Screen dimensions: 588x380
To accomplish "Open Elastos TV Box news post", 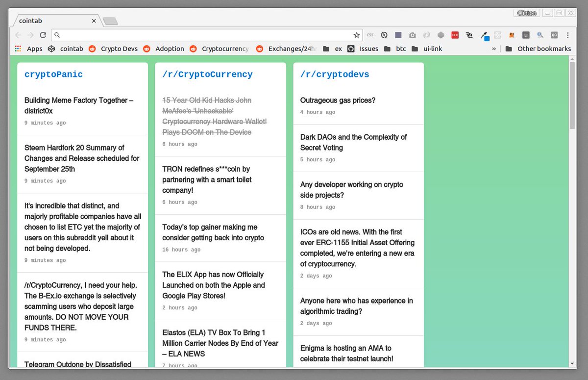I will (220, 344).
